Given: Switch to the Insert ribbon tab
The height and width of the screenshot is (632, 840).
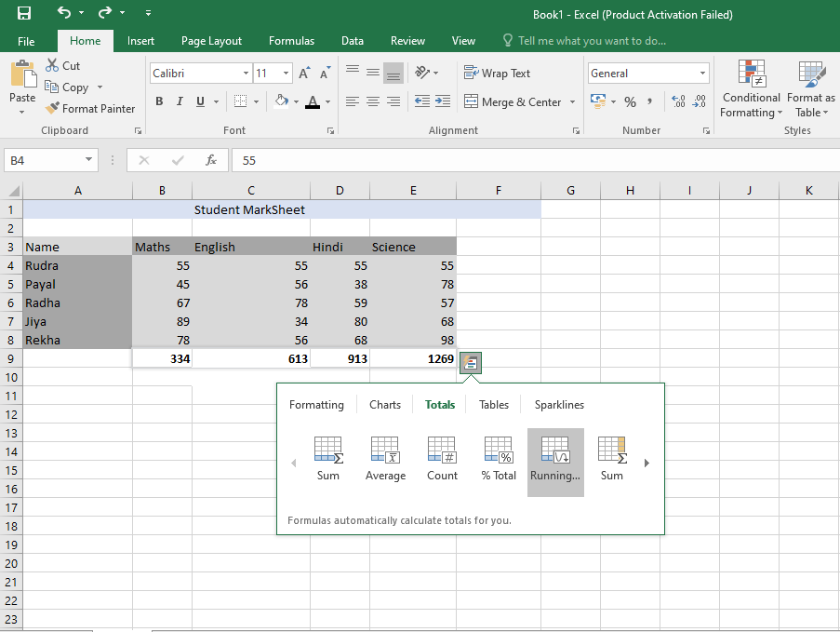Looking at the screenshot, I should 140,41.
